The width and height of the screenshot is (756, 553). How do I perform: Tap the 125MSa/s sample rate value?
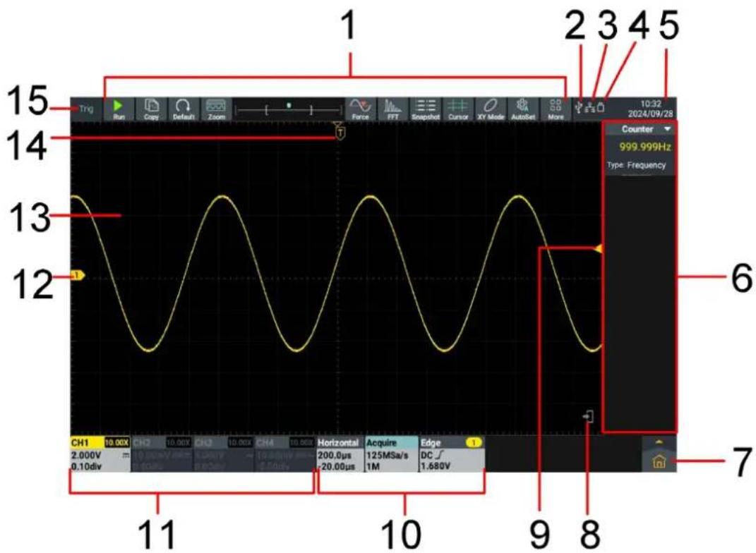tap(387, 455)
